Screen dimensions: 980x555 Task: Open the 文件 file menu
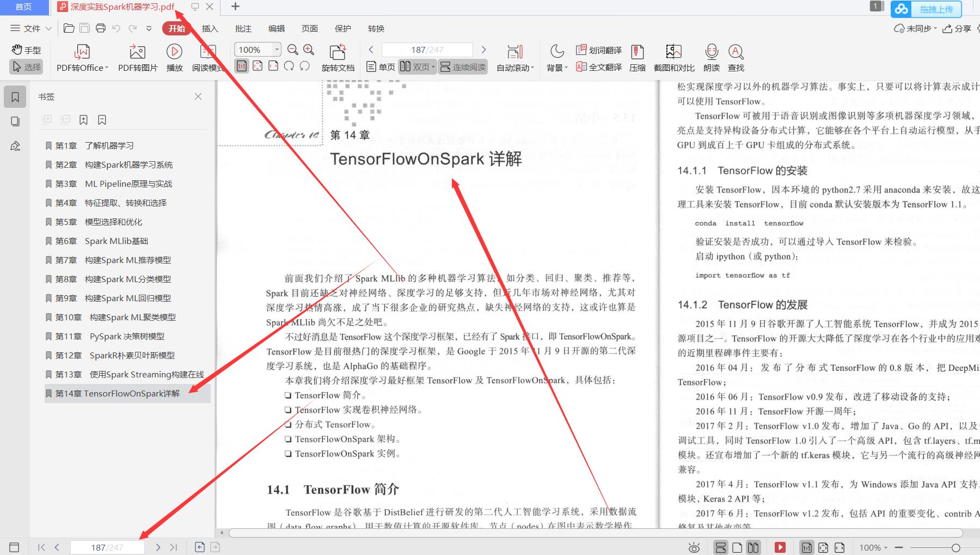point(26,28)
